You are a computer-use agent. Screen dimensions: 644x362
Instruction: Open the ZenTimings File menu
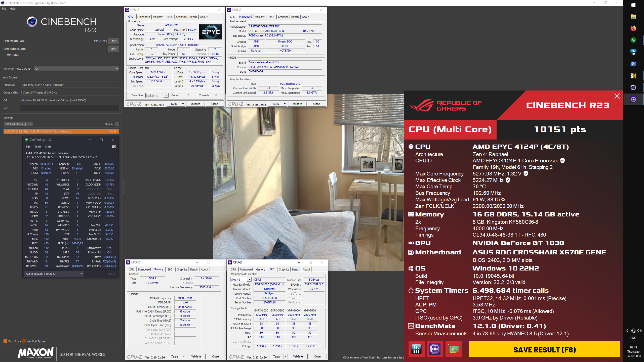28,147
